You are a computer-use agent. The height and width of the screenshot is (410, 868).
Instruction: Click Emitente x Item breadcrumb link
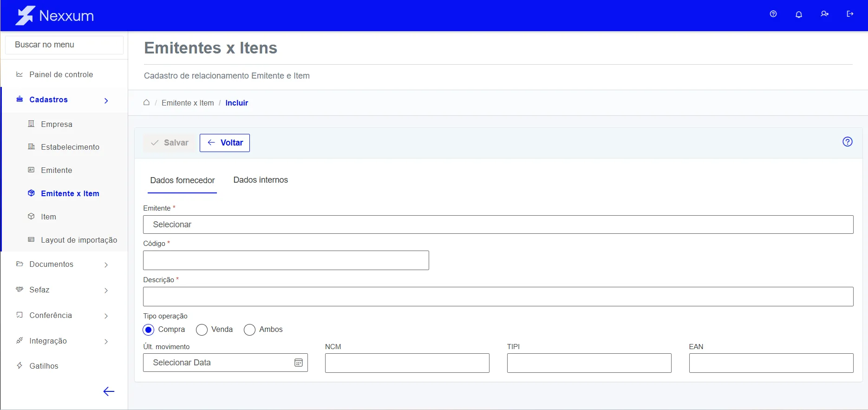coord(188,103)
